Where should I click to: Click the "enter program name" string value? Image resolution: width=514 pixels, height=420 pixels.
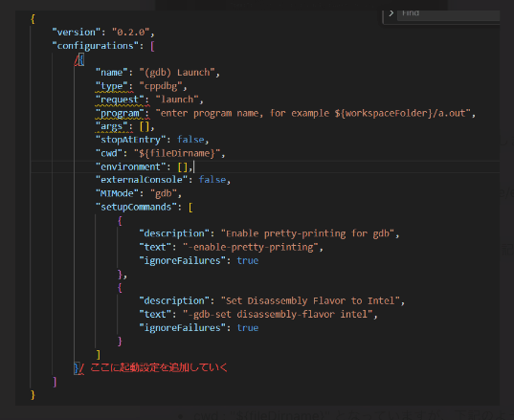click(313, 113)
